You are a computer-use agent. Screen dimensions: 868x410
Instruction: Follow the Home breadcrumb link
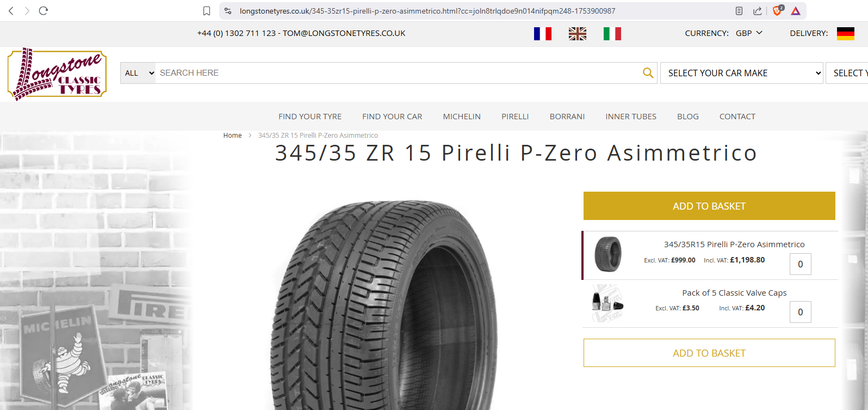[232, 136]
